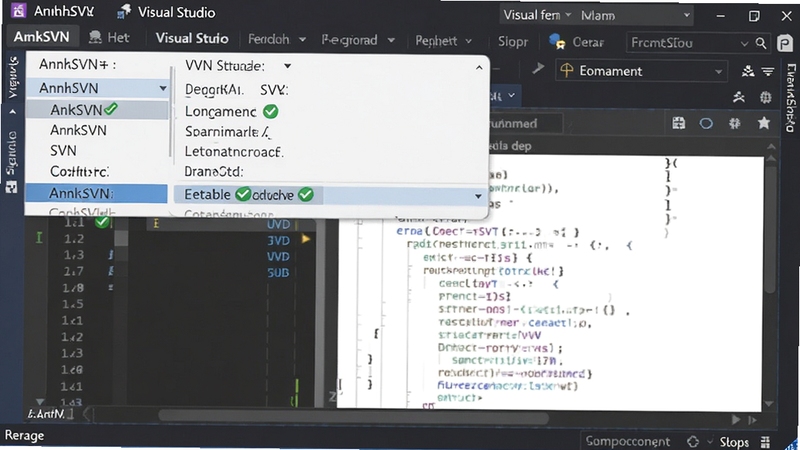Click the P icon beside search box
800x450 pixels.
(x=785, y=43)
